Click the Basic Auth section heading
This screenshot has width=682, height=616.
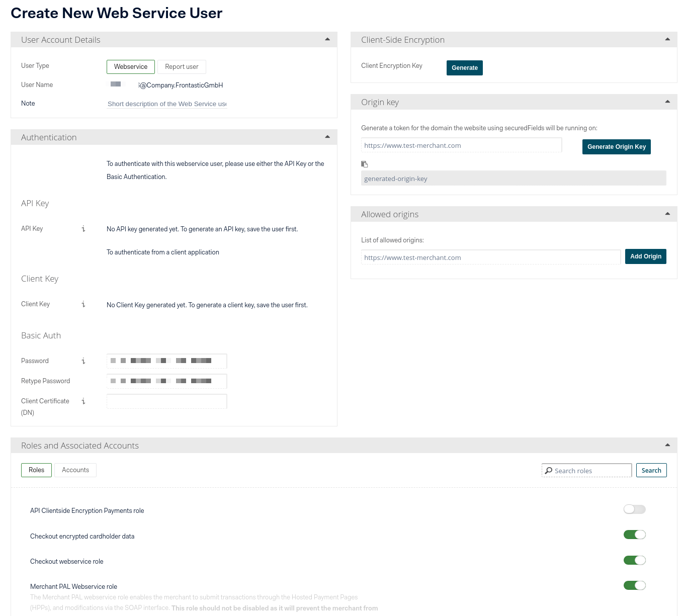(41, 335)
